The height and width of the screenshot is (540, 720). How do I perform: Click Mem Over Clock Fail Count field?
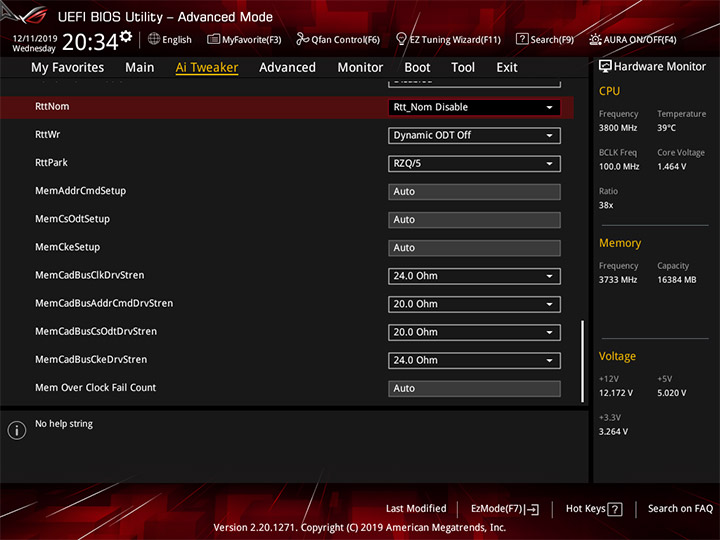[x=474, y=388]
